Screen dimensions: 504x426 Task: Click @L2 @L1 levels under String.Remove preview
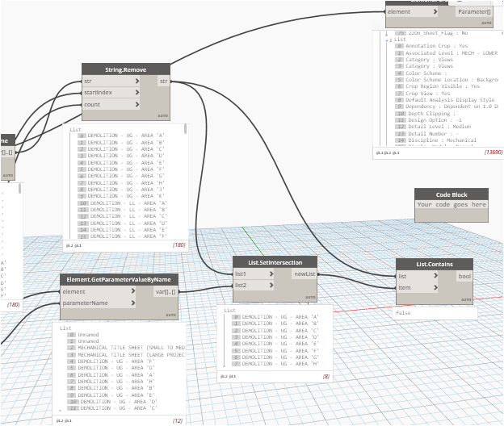tap(73, 245)
